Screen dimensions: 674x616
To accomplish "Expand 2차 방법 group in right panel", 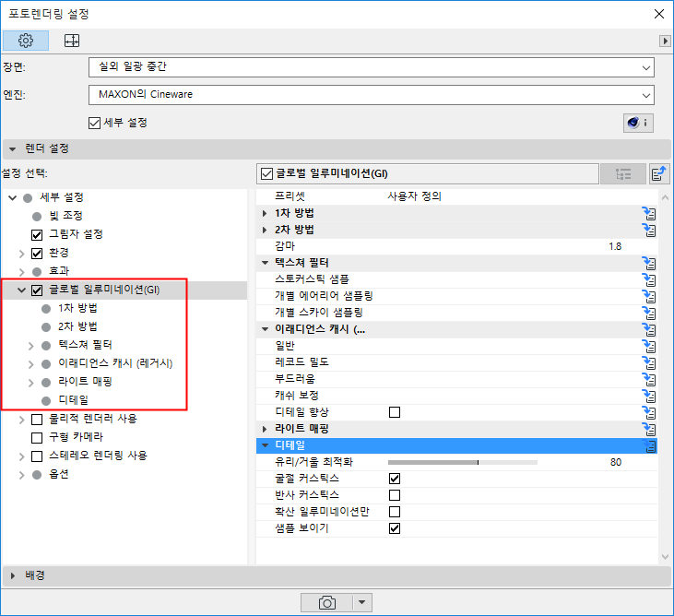I will [x=265, y=230].
